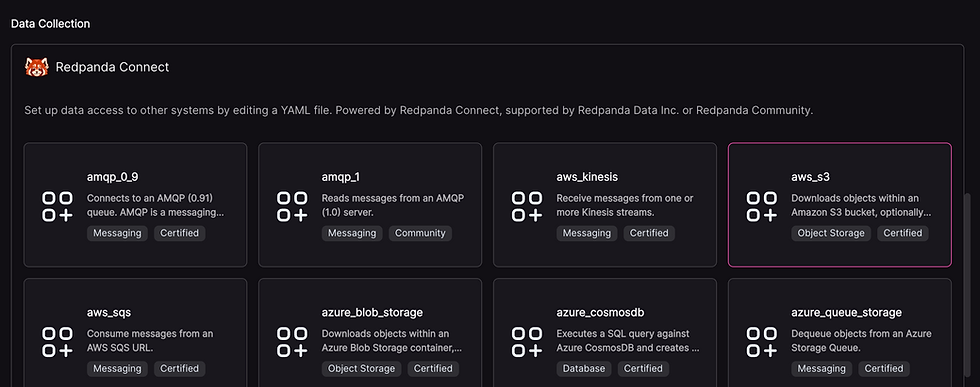980x387 pixels.
Task: Select the amqp_1 connector icon
Action: pos(292,207)
